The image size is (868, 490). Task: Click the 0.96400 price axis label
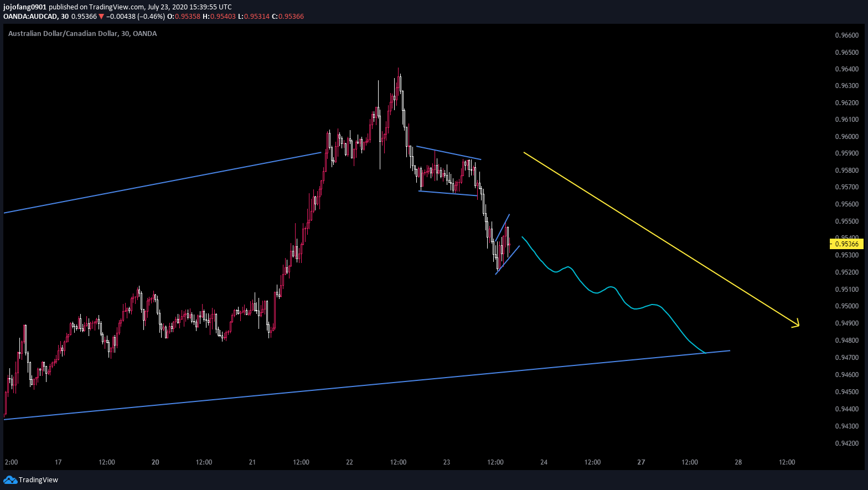tap(846, 69)
